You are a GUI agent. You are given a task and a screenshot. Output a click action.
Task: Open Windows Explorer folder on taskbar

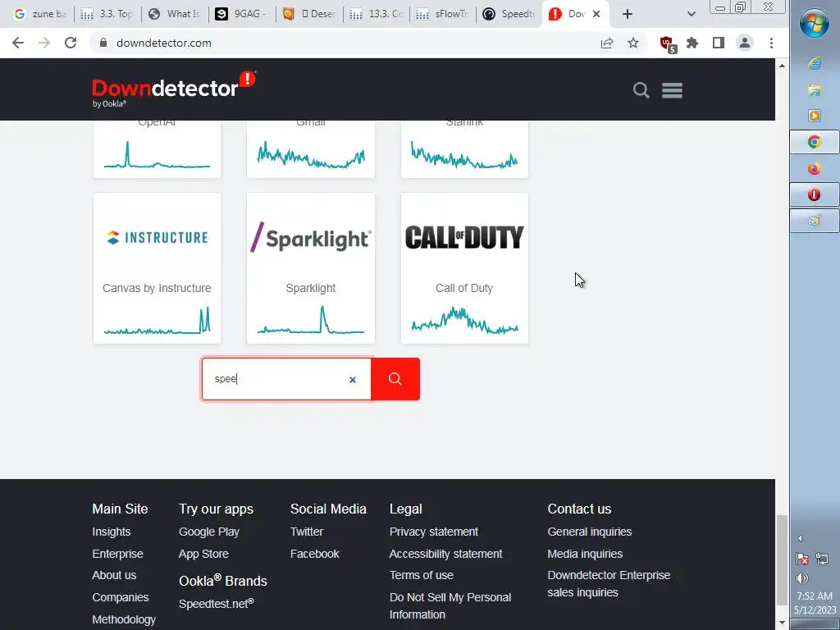815,90
